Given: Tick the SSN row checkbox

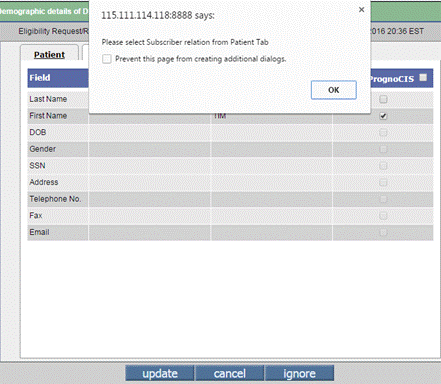Looking at the screenshot, I should [383, 166].
